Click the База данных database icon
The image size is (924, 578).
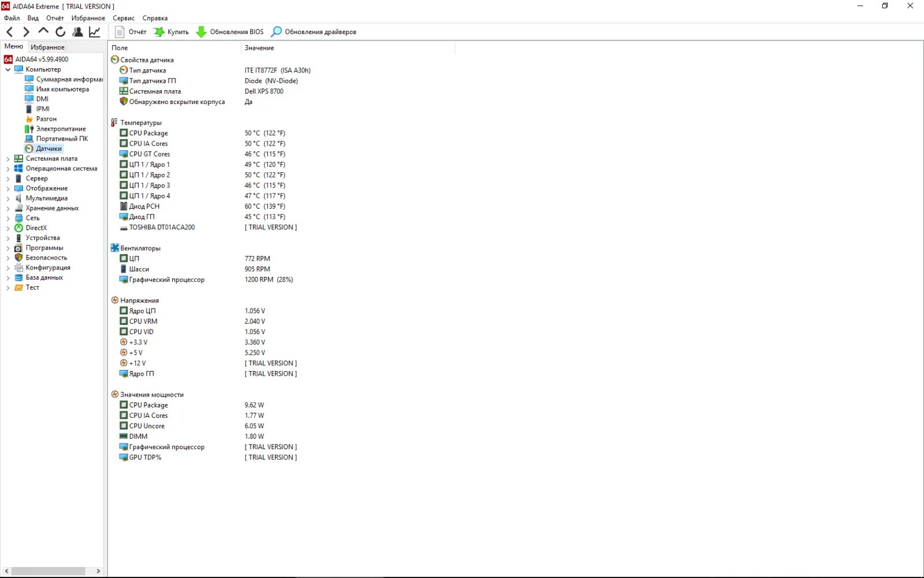click(x=18, y=277)
